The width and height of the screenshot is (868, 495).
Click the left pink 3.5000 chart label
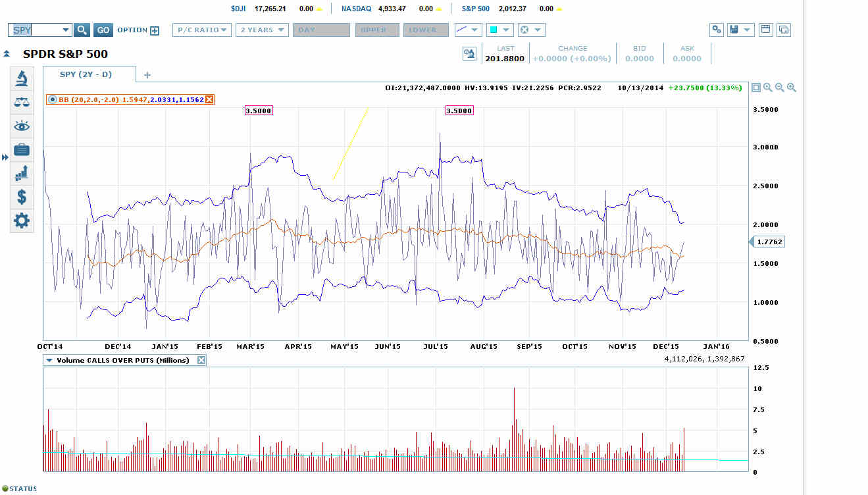[259, 111]
